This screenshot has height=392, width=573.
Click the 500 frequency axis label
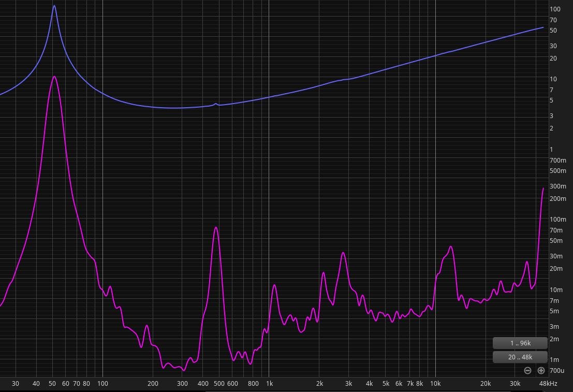tap(219, 383)
